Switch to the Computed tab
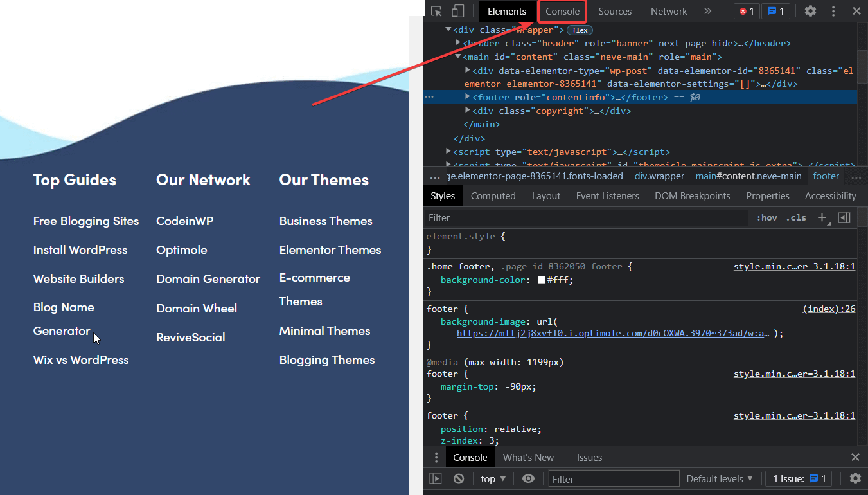868x495 pixels. [x=493, y=195]
